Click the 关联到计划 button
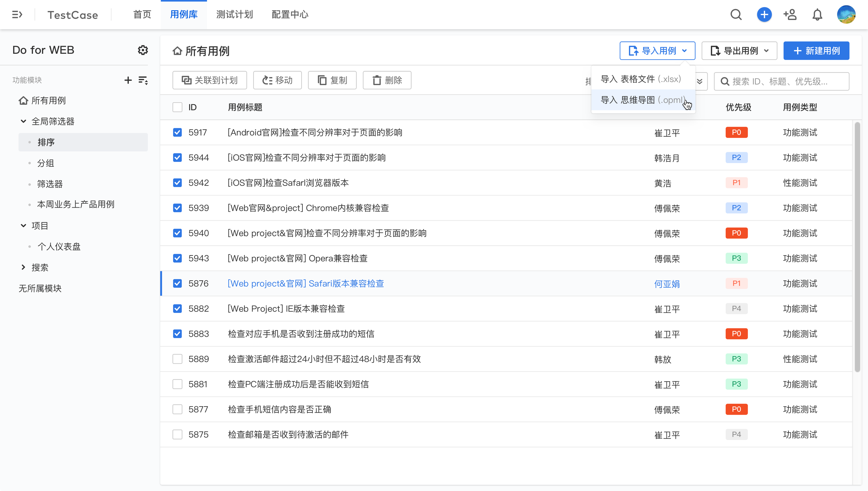868x491 pixels. pyautogui.click(x=209, y=80)
